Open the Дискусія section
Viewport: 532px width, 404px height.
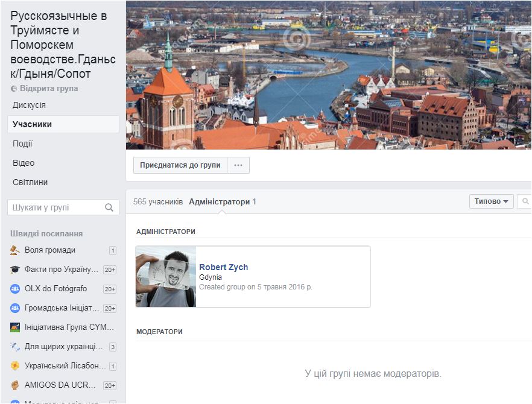coord(29,105)
